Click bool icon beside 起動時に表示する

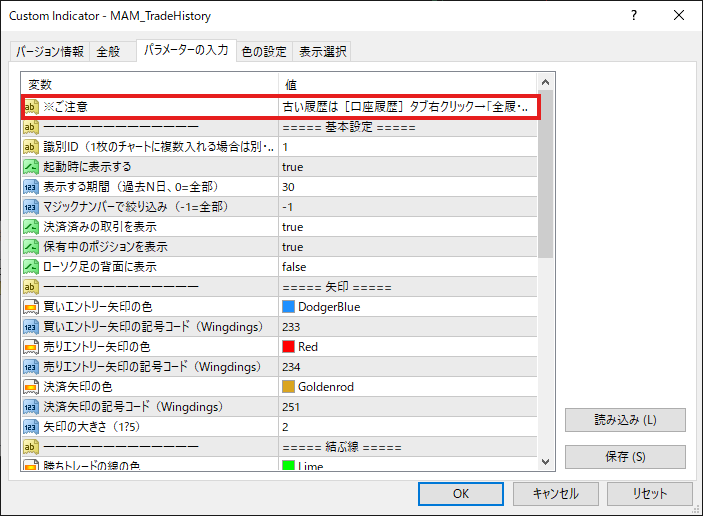coord(30,167)
